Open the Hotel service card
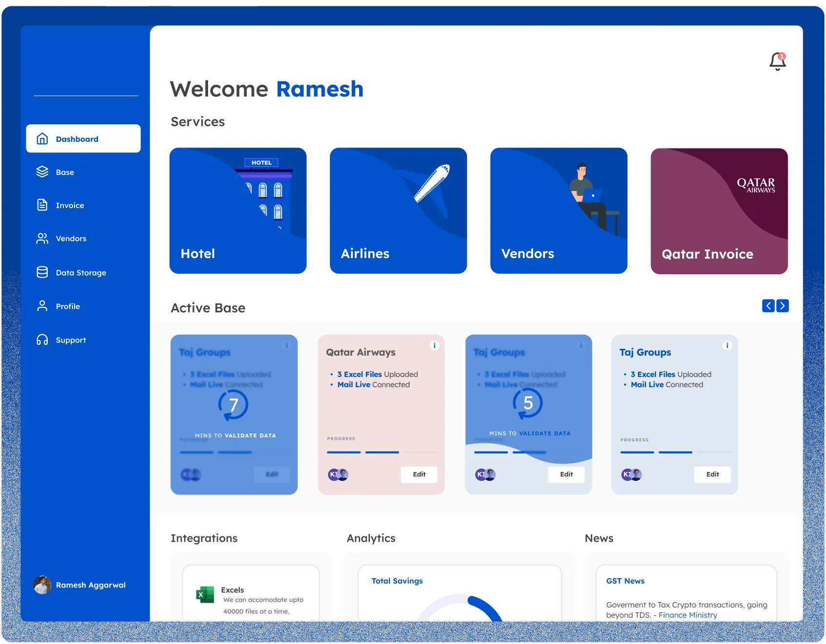826x644 pixels. 238,210
